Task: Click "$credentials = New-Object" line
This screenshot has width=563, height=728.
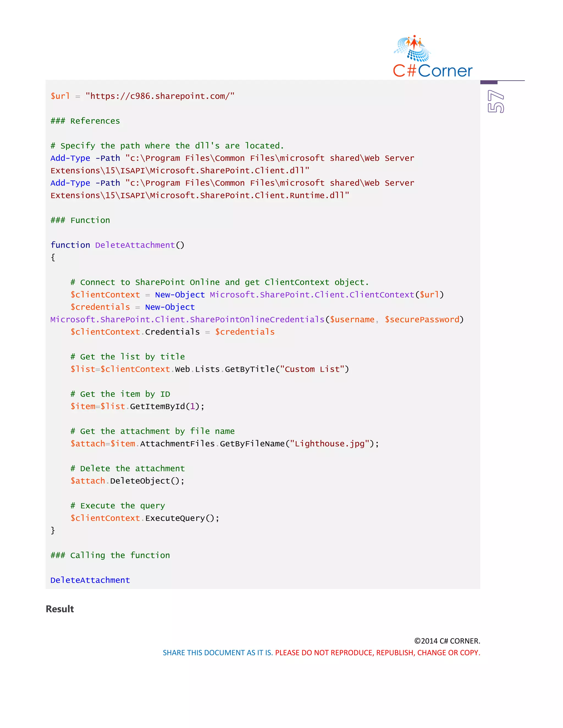Action: (x=133, y=307)
